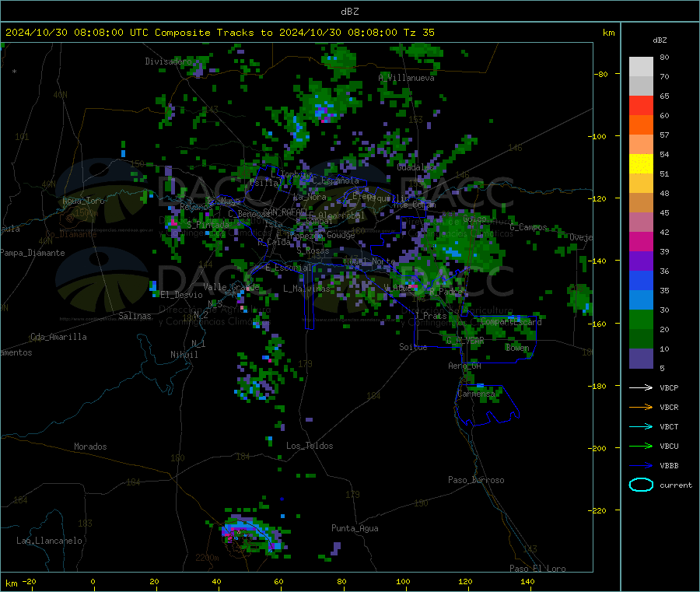Click the blue VBBB arrow legend icon
The width and height of the screenshot is (700, 592).
coord(641,466)
